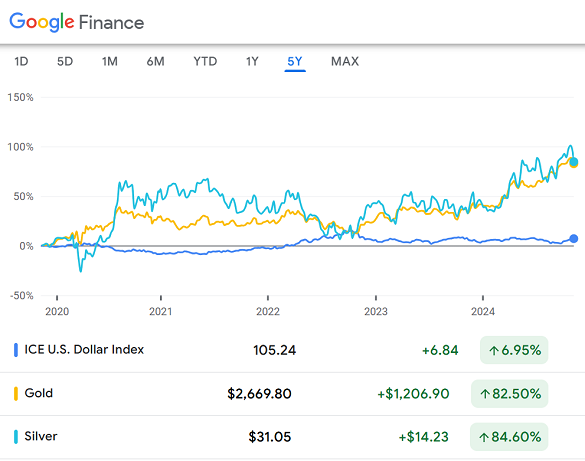Image resolution: width=585 pixels, height=461 pixels.
Task: Click the 2020 x-axis label
Action: coord(57,311)
